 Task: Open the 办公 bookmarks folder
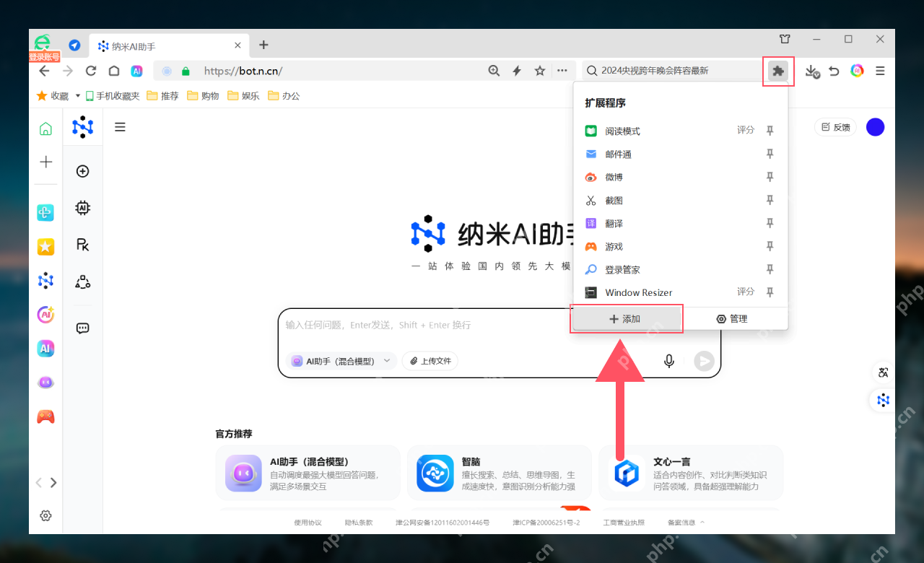[284, 95]
